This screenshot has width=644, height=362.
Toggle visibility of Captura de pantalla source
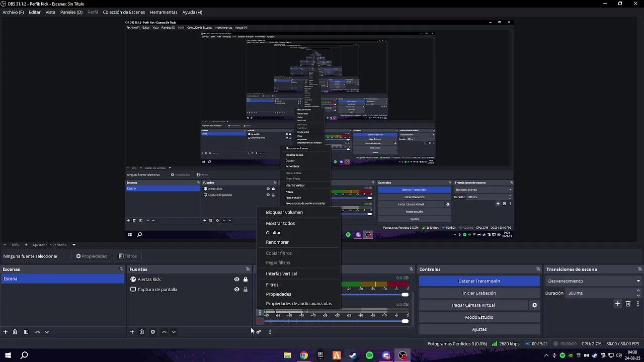236,290
